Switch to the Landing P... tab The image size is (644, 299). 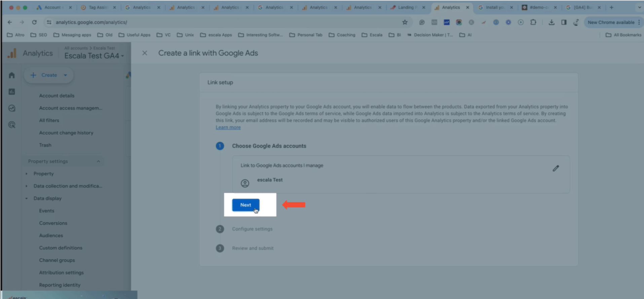click(408, 7)
